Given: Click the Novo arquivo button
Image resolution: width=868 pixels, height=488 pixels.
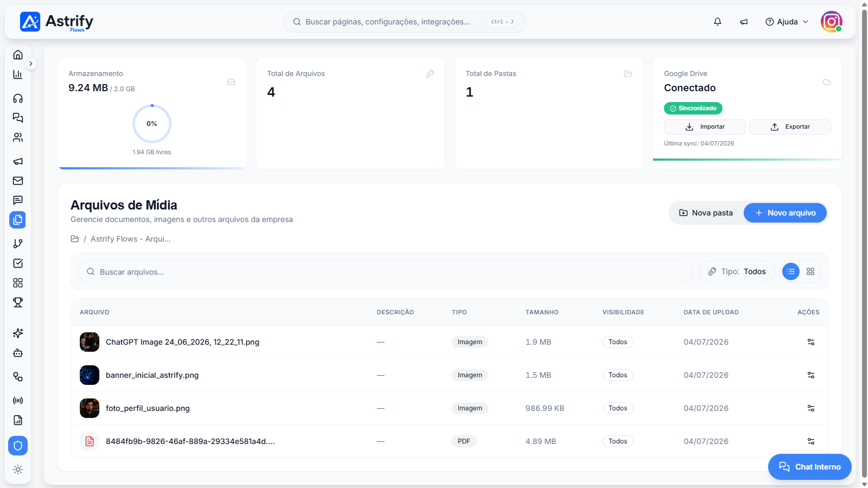Looking at the screenshot, I should 785,213.
